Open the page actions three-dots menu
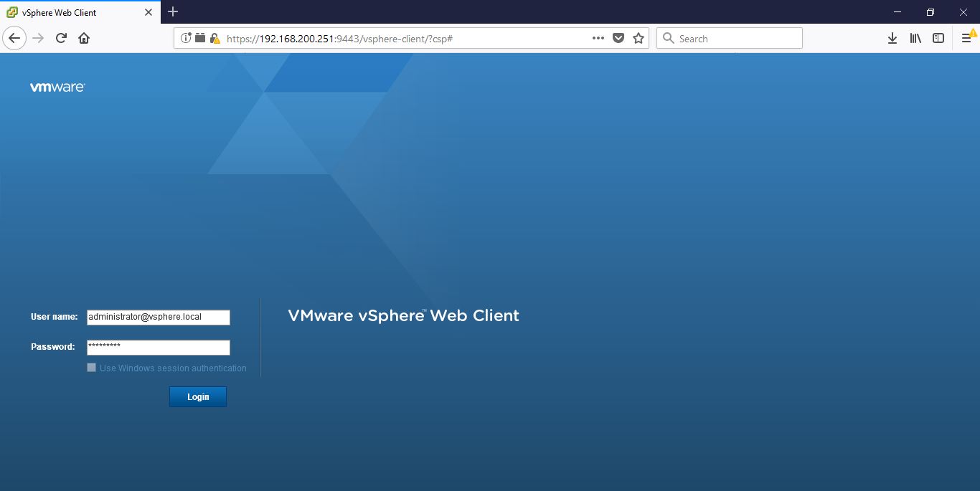The height and width of the screenshot is (491, 980). click(x=598, y=39)
